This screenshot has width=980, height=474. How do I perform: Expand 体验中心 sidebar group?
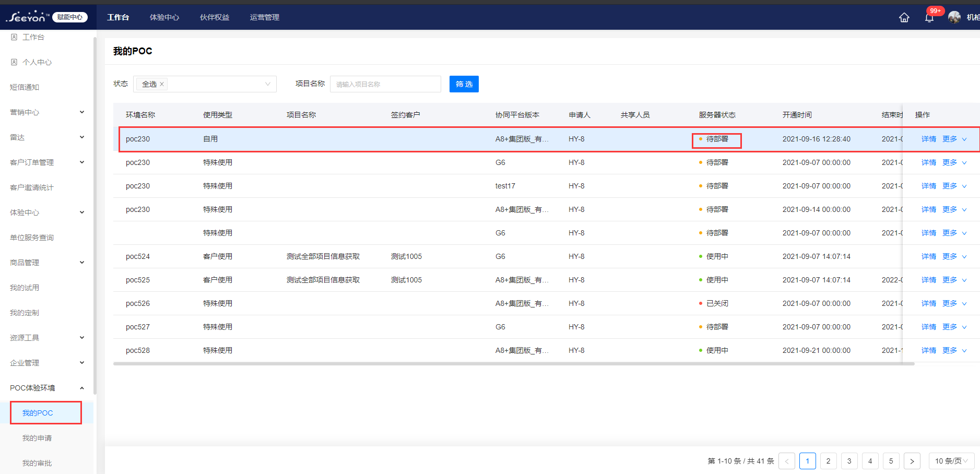tap(82, 212)
